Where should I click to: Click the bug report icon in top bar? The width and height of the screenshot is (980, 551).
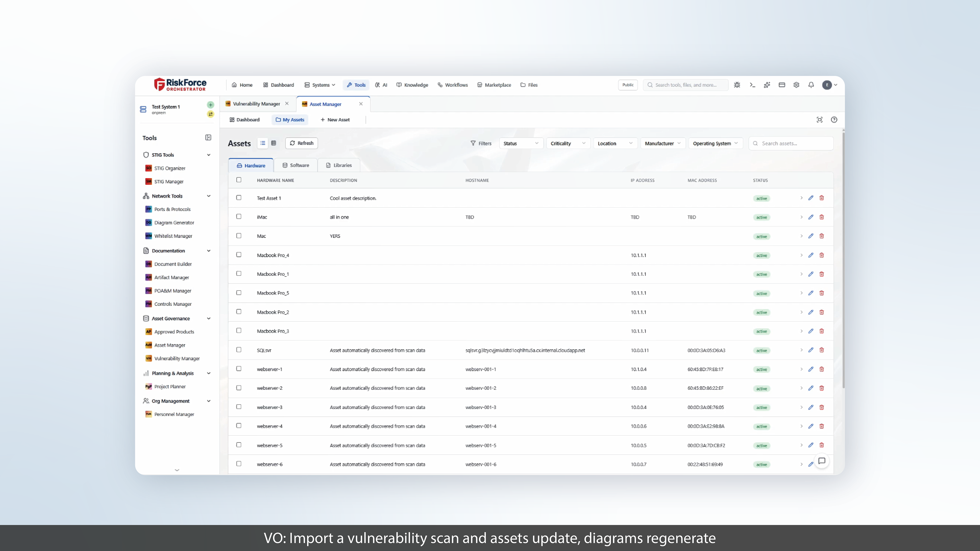(737, 85)
